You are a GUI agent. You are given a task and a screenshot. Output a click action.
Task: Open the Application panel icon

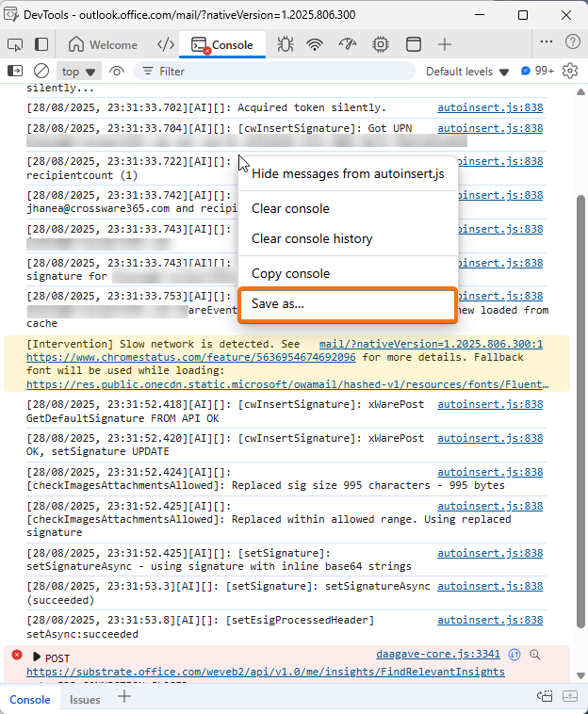tap(413, 44)
